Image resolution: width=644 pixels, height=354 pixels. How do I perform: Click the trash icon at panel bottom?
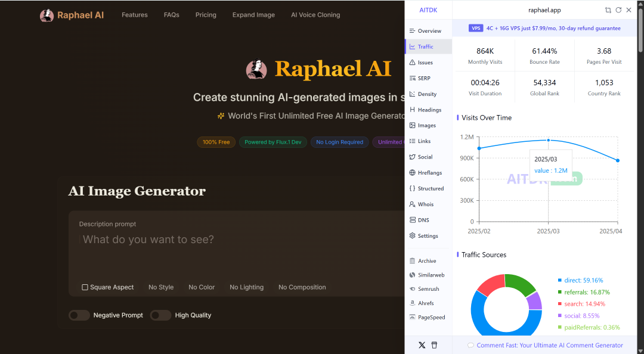click(x=434, y=345)
